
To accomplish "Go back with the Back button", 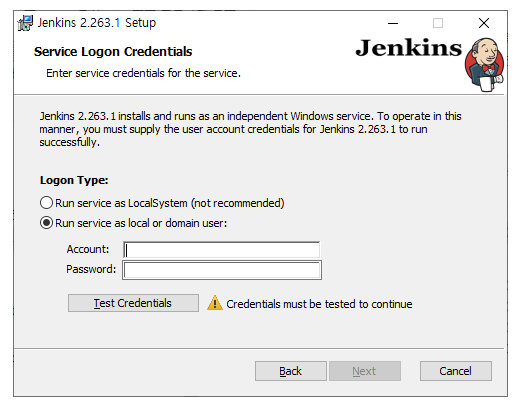I will pos(291,371).
